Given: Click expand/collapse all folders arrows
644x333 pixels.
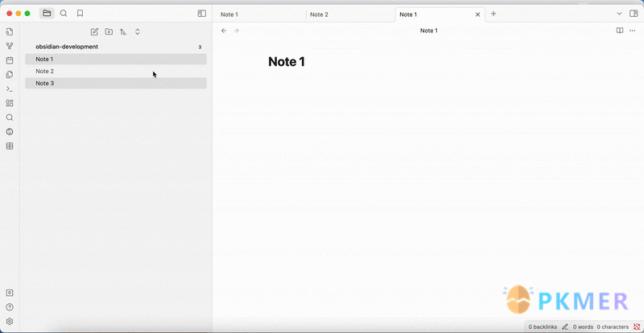Looking at the screenshot, I should click(x=138, y=32).
